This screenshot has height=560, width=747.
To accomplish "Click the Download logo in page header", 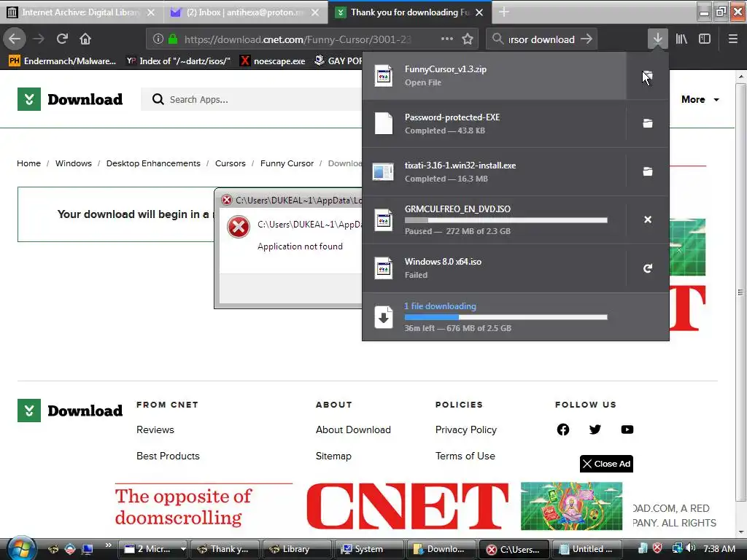I will (x=70, y=99).
